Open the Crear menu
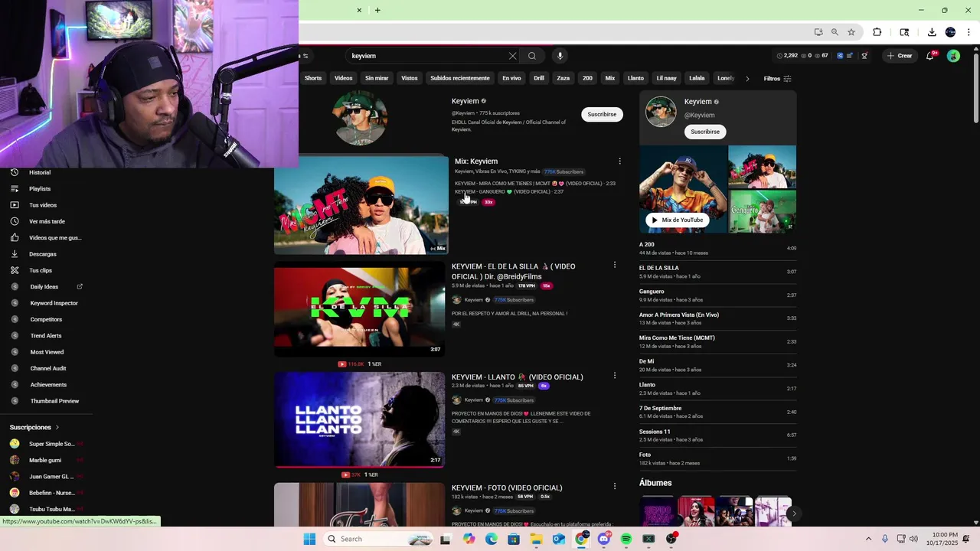This screenshot has height=551, width=980. pos(900,56)
